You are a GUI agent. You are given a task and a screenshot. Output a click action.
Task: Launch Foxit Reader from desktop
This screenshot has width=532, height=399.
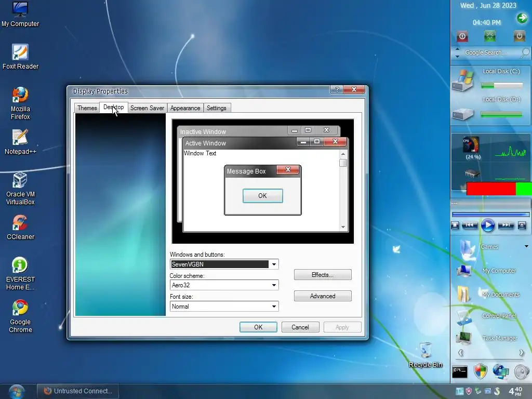[20, 57]
